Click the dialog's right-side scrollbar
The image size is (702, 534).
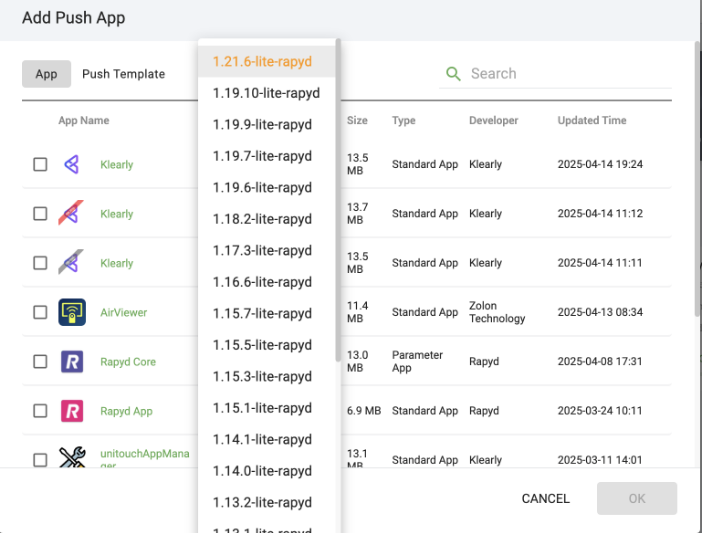[x=697, y=179]
